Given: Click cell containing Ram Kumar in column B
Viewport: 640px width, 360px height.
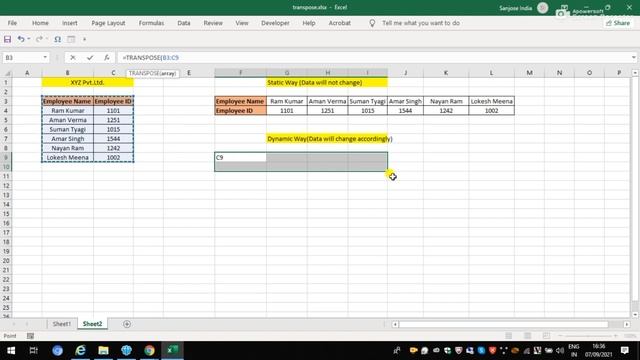Looking at the screenshot, I should point(67,111).
